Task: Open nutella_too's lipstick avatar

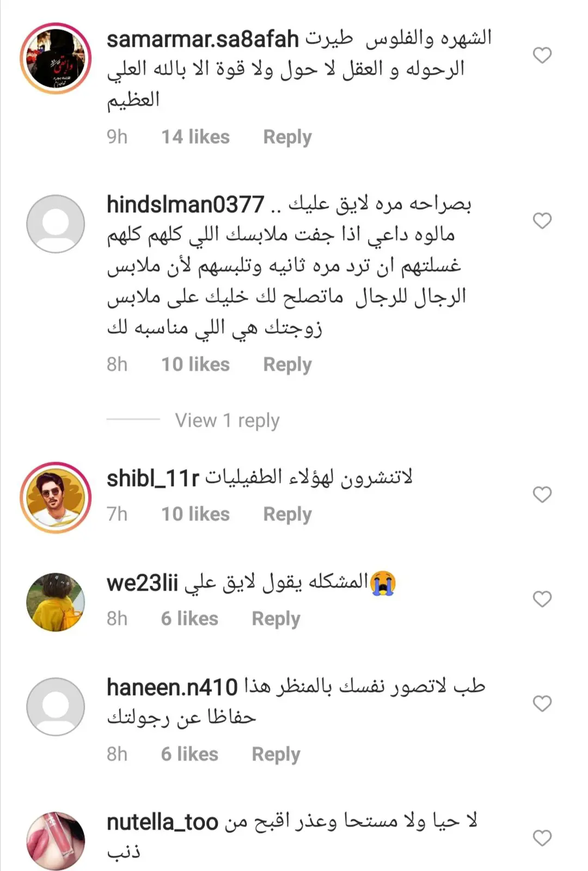Action: tap(56, 841)
